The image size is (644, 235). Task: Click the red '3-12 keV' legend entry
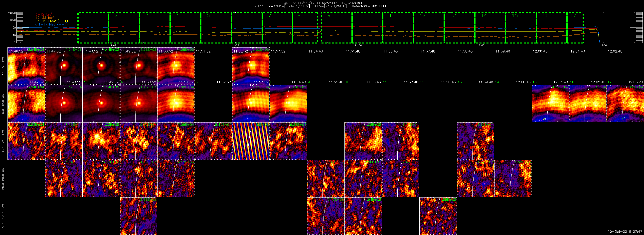click(x=43, y=14)
